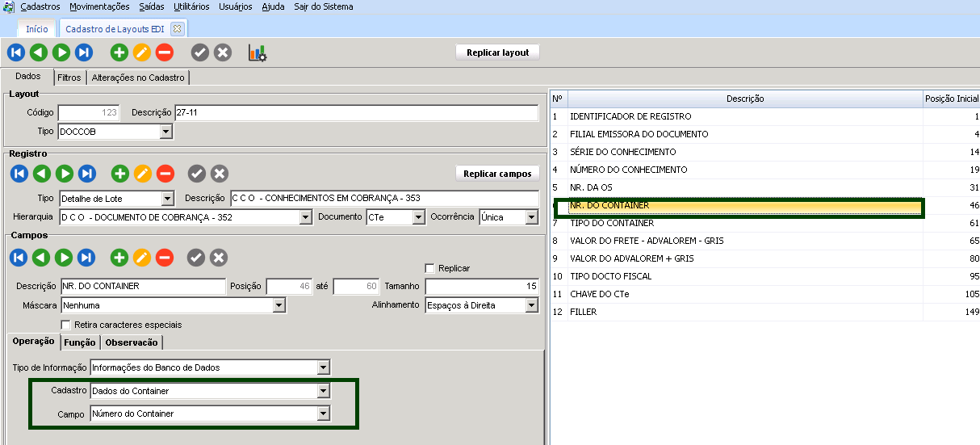Switch to the Filtros tab
This screenshot has width=980, height=445.
pos(69,78)
